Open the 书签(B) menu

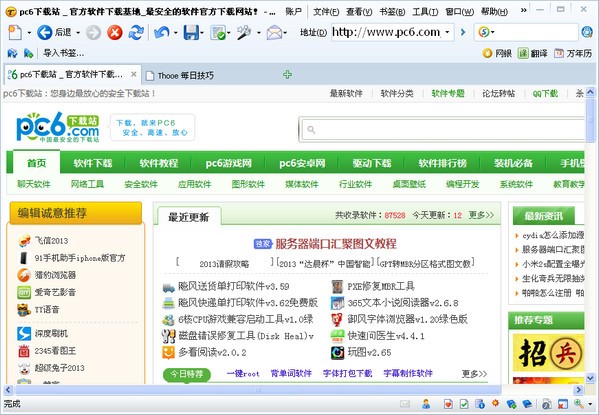[x=392, y=12]
